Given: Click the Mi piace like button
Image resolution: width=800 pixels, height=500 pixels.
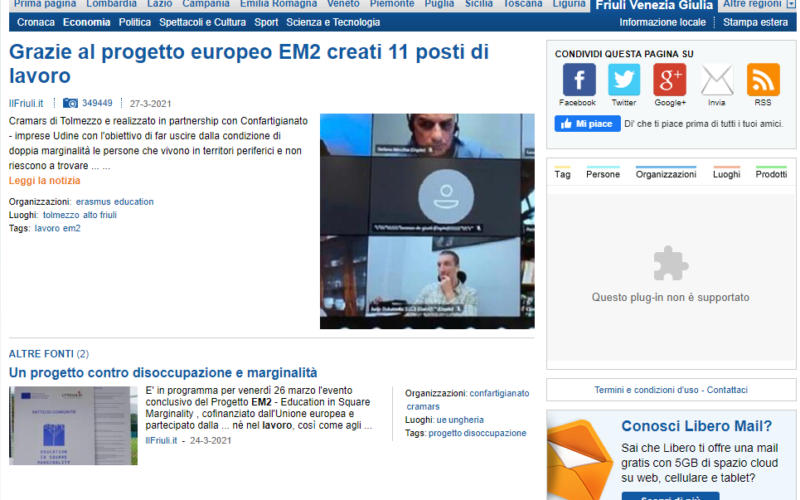Looking at the screenshot, I should (x=587, y=124).
